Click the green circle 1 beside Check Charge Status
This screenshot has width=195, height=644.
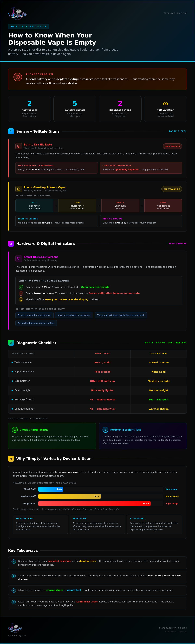[x=15, y=430]
